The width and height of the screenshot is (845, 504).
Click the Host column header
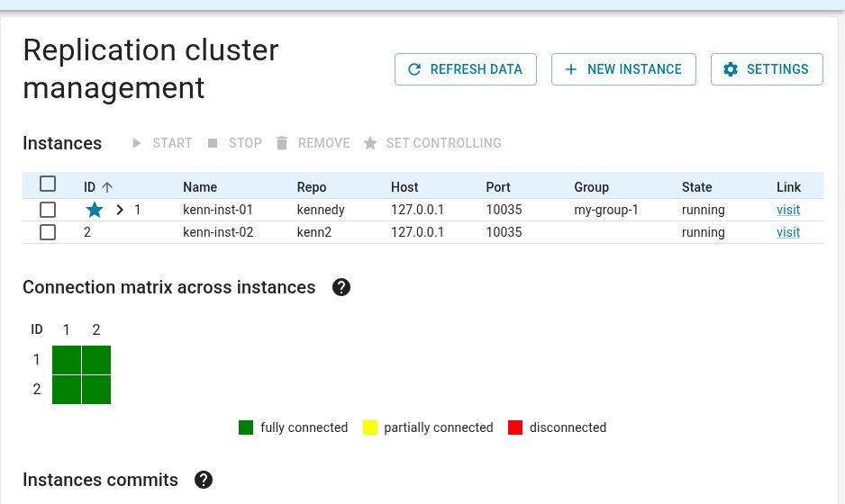click(404, 187)
